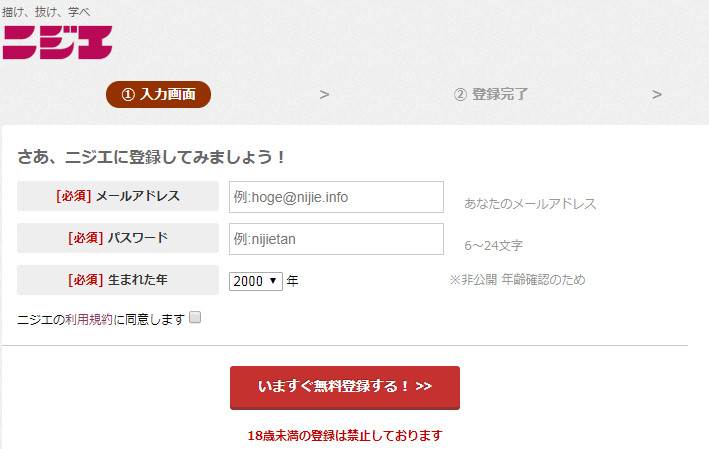The width and height of the screenshot is (709, 449).
Task: Click the 6〜24文字 password hint
Action: pos(493,245)
